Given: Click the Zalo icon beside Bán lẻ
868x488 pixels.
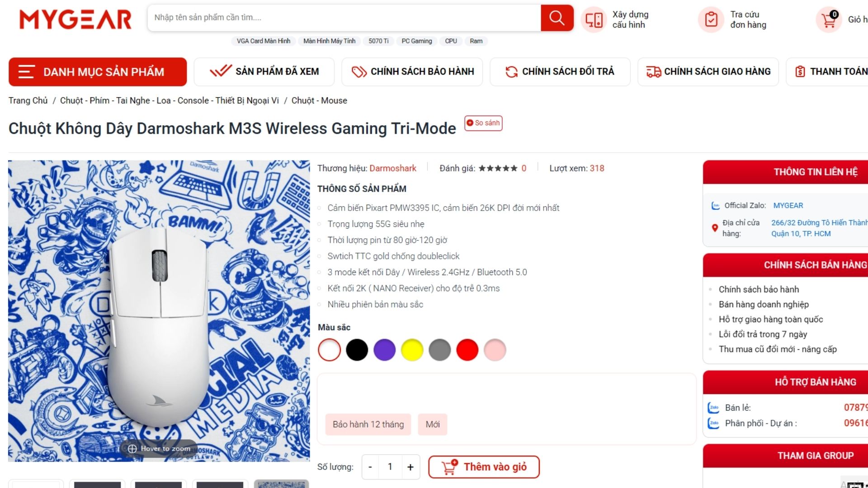Looking at the screenshot, I should 713,408.
